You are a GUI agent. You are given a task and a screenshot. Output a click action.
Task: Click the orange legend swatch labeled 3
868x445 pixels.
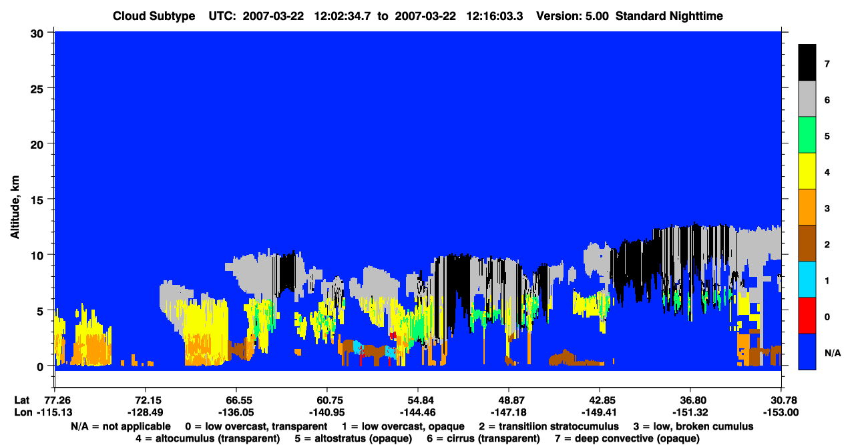tap(807, 207)
